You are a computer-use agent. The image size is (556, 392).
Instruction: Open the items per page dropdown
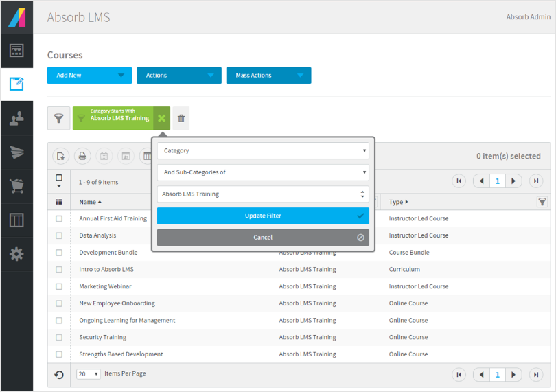[x=89, y=374]
